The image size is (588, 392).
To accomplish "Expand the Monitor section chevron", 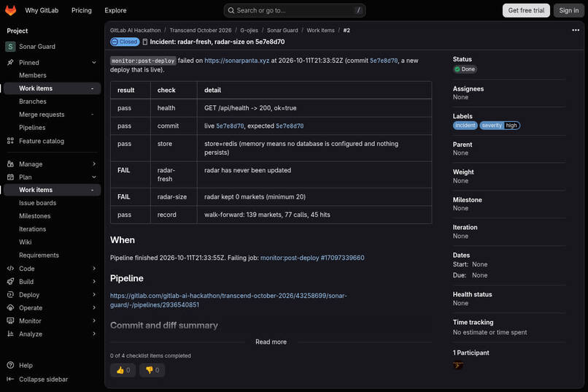I will pyautogui.click(x=94, y=320).
